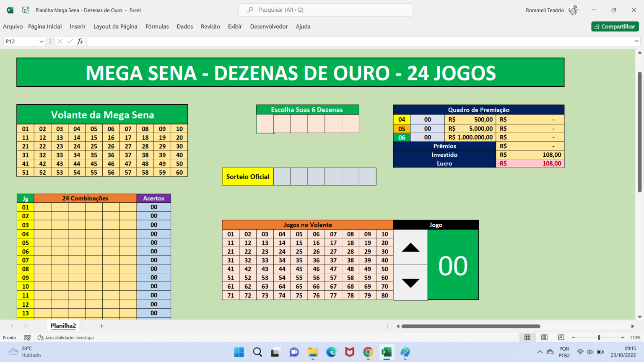The width and height of the screenshot is (644, 362).
Task: Click the 110% zoom level
Action: coord(635,337)
